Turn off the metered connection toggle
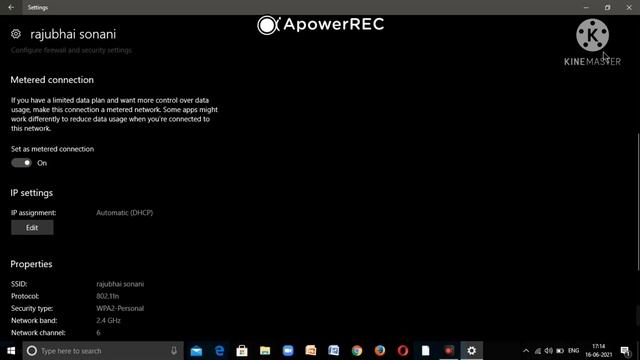The height and width of the screenshot is (360, 640). [x=21, y=163]
